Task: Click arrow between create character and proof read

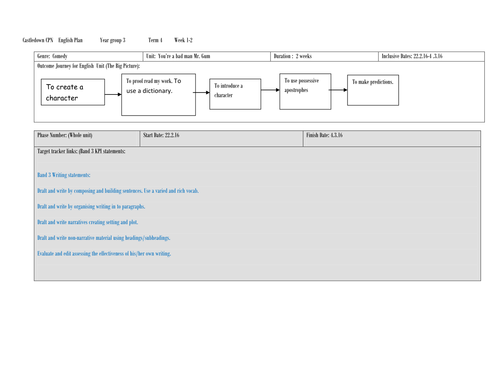Action: click(113, 94)
